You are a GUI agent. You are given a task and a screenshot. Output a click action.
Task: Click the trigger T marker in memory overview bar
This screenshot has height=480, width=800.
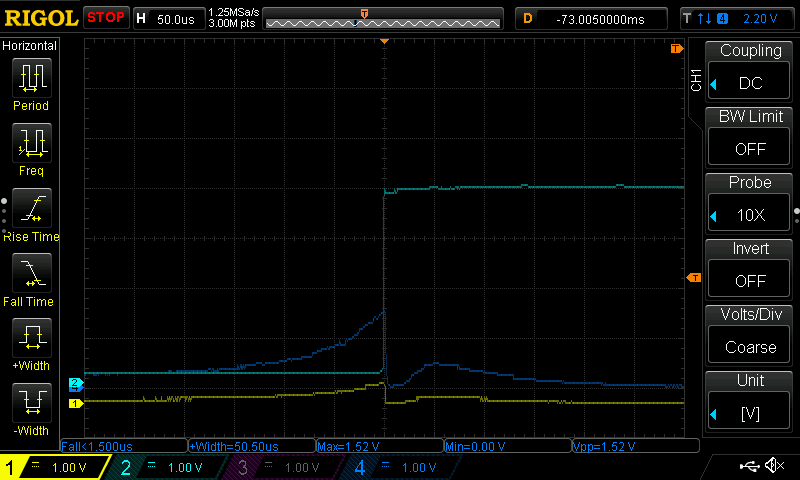click(364, 14)
